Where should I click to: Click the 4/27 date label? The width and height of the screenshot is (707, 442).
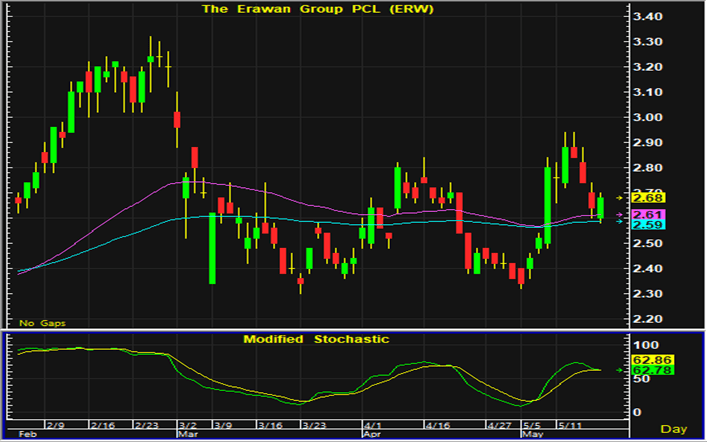point(499,425)
